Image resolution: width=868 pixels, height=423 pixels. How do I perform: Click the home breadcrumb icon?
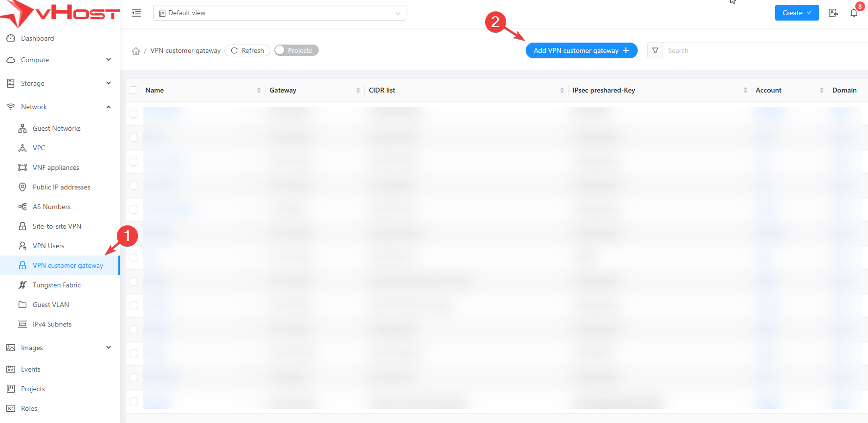136,51
